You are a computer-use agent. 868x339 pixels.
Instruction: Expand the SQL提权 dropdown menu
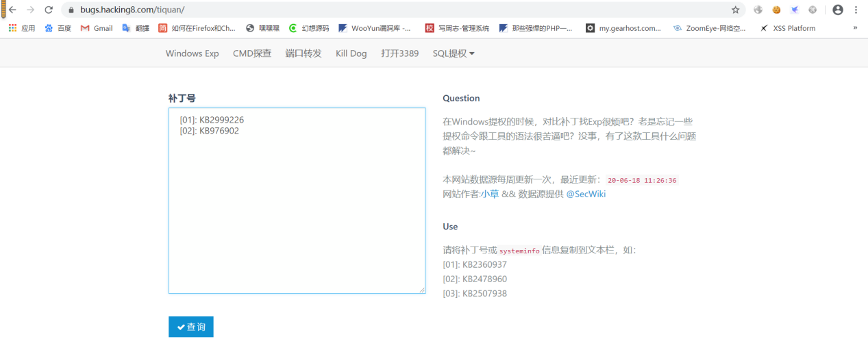454,53
